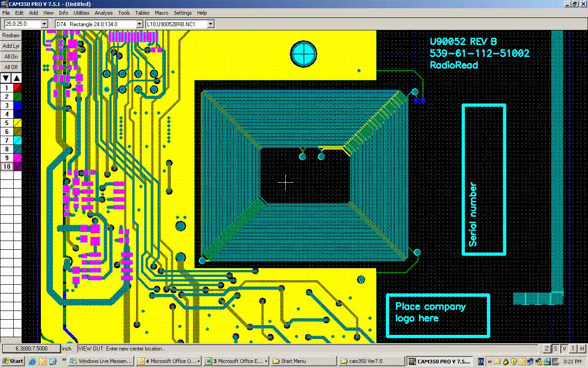Toggle the Z status bar button
This screenshot has width=588, height=368.
click(547, 349)
